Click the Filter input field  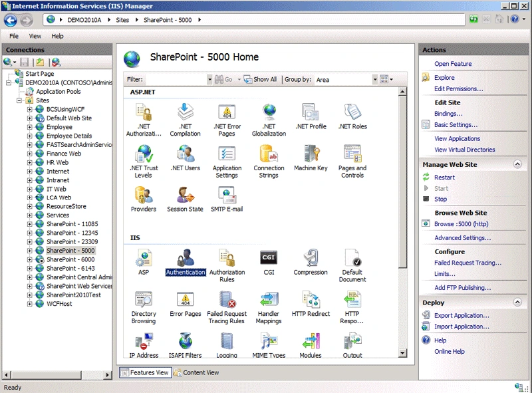(x=176, y=79)
